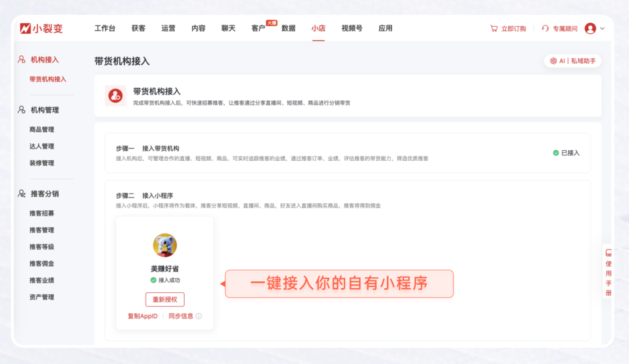
Task: Open 推客佣金 in the sidebar
Action: coord(42,263)
